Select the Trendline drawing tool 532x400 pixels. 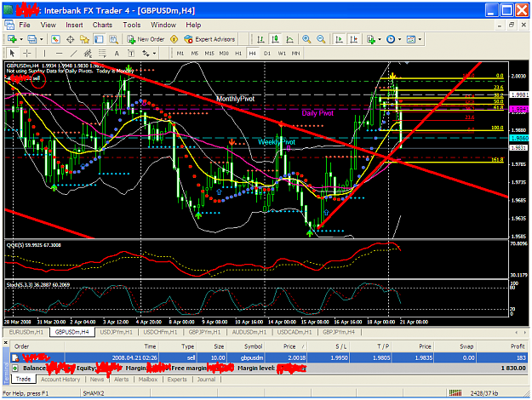pos(73,54)
